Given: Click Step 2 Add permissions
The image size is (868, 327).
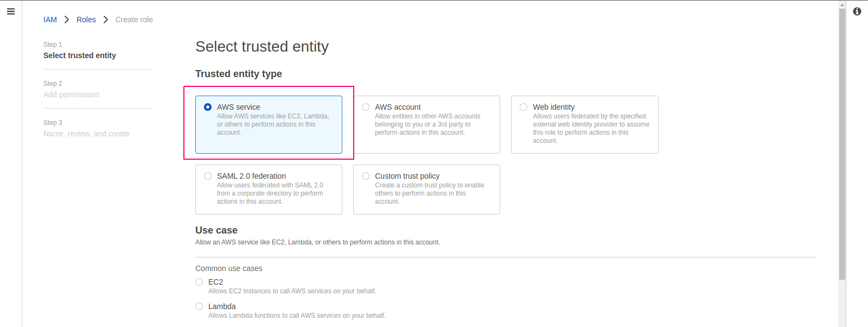Looking at the screenshot, I should (x=72, y=95).
